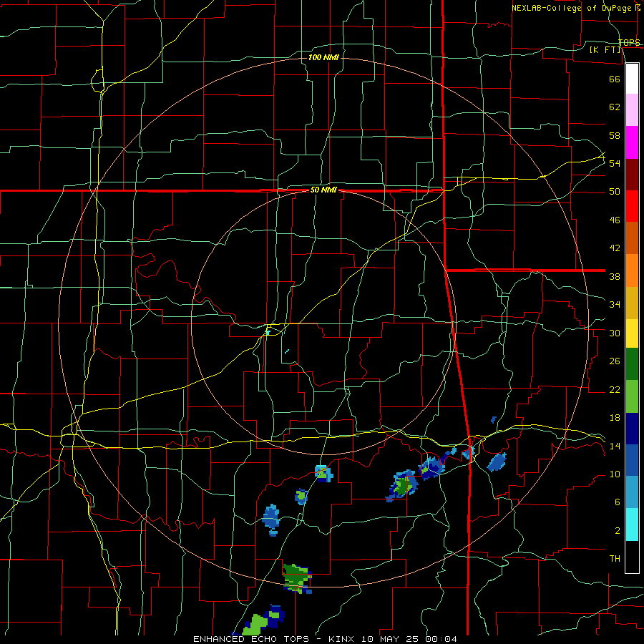Click the TH label on the legend

(615, 558)
